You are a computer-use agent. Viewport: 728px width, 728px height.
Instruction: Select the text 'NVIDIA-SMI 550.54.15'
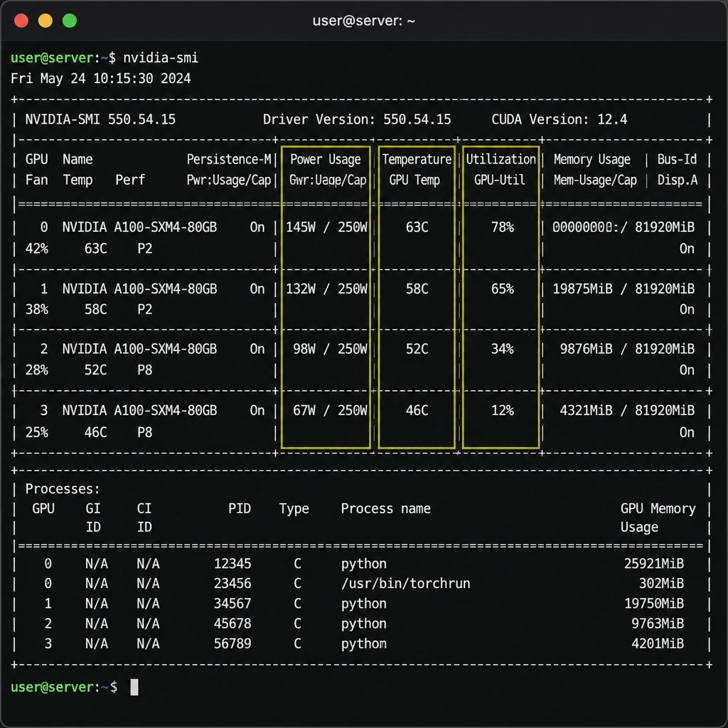[100, 119]
